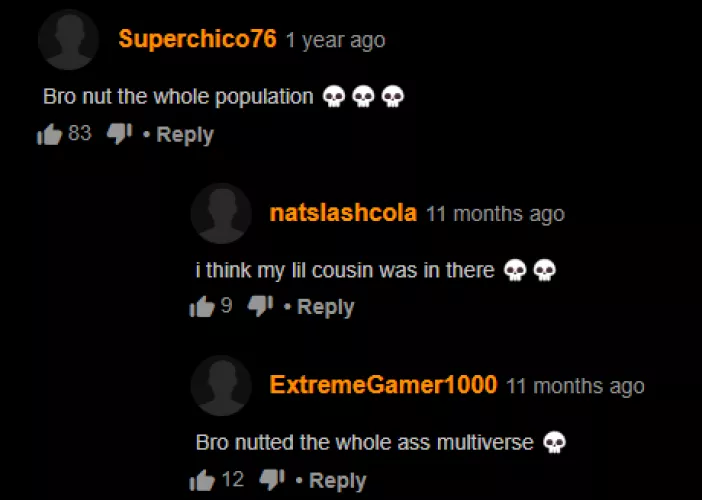Dislike Superchico76's comment with thumbs down
702x500 pixels.
tap(120, 134)
